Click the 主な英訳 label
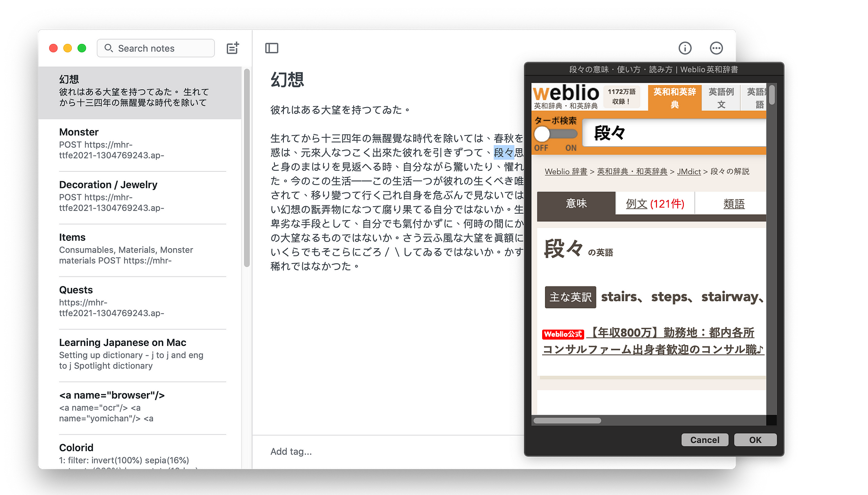The width and height of the screenshot is (868, 495). pos(570,297)
